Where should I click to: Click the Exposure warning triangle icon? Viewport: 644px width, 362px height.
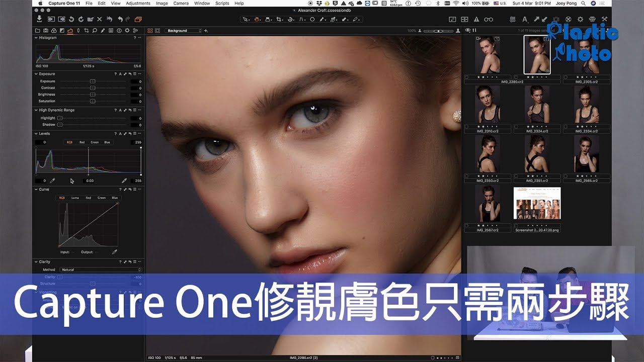coord(476,20)
